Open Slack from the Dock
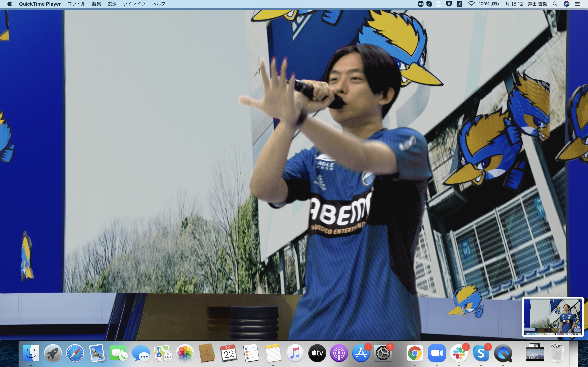Screen dimensions: 588x367 point(458,353)
